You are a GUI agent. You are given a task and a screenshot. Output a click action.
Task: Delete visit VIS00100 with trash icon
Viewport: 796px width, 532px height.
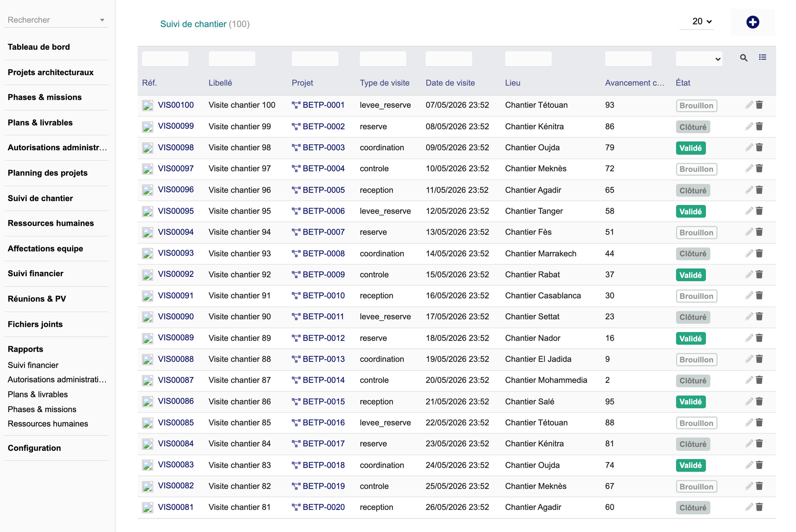tap(759, 105)
